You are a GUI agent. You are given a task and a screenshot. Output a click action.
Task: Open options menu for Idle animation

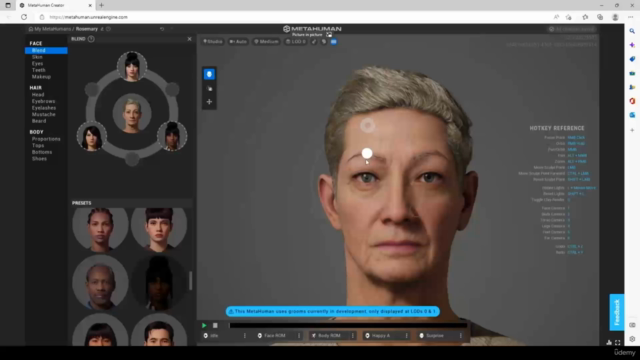[x=244, y=336]
